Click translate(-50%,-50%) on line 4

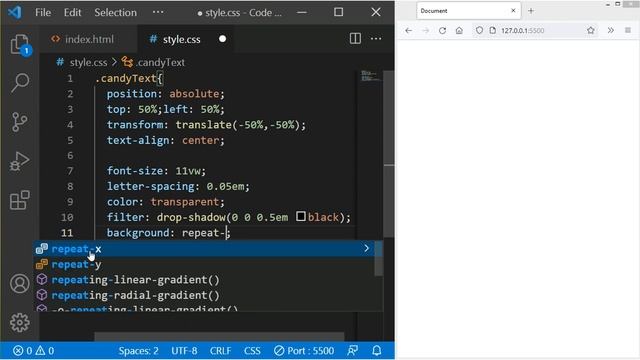[238, 124]
